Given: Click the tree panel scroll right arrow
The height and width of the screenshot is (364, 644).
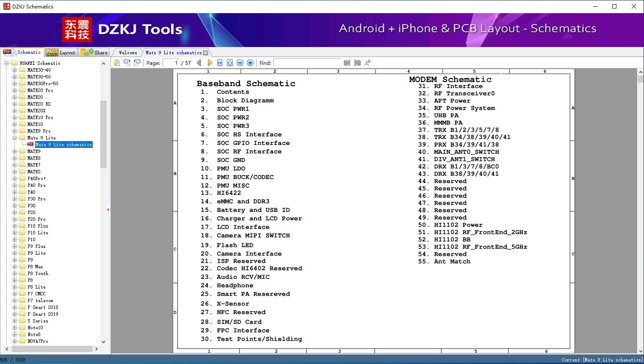Looking at the screenshot, I should (97, 349).
